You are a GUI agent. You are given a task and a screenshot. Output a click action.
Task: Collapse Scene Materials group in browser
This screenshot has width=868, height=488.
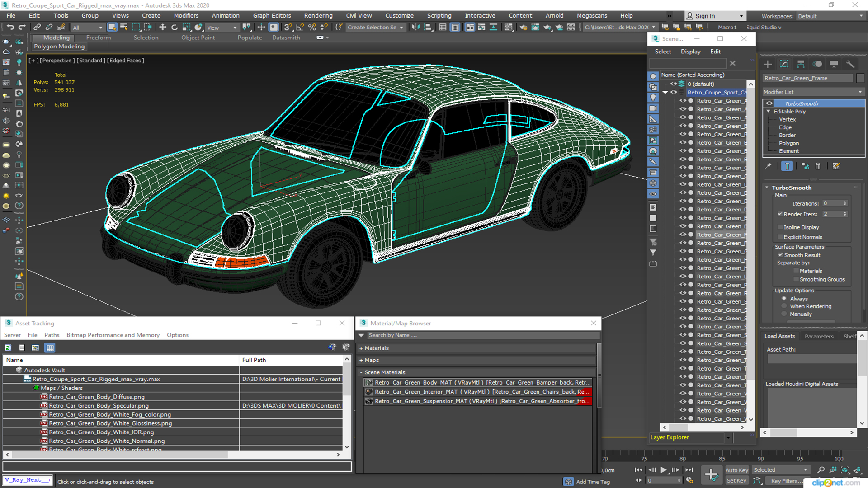361,373
